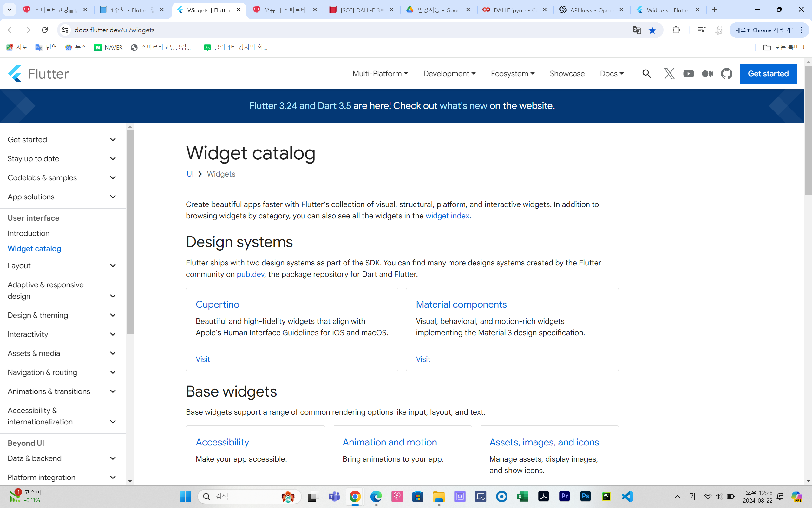Open the Cupertino card title link
The image size is (812, 508).
click(217, 304)
